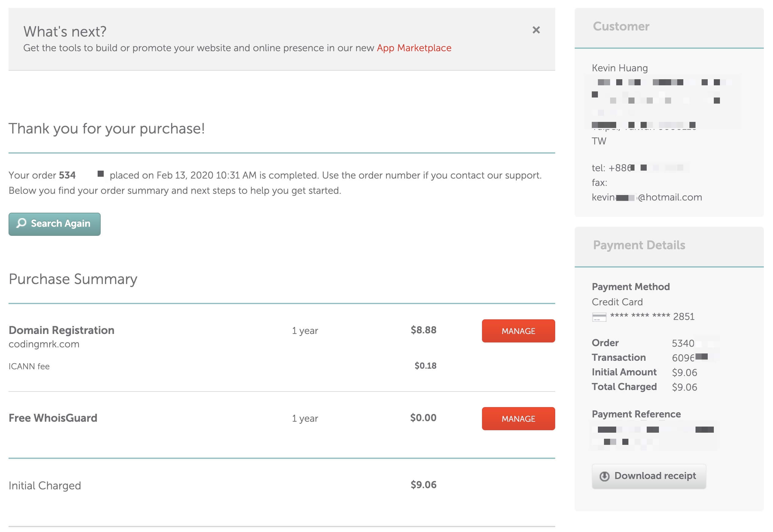
Task: Click the Download receipt button
Action: (649, 476)
